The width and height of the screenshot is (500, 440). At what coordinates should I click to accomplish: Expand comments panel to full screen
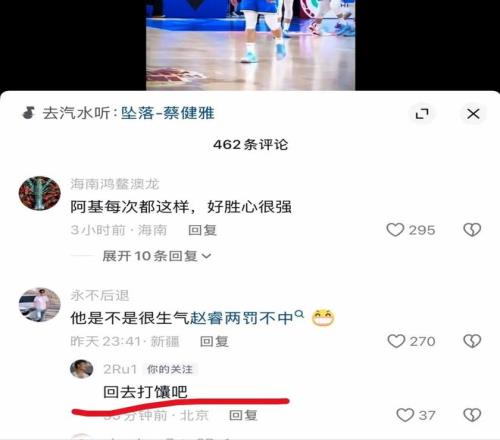pos(422,114)
